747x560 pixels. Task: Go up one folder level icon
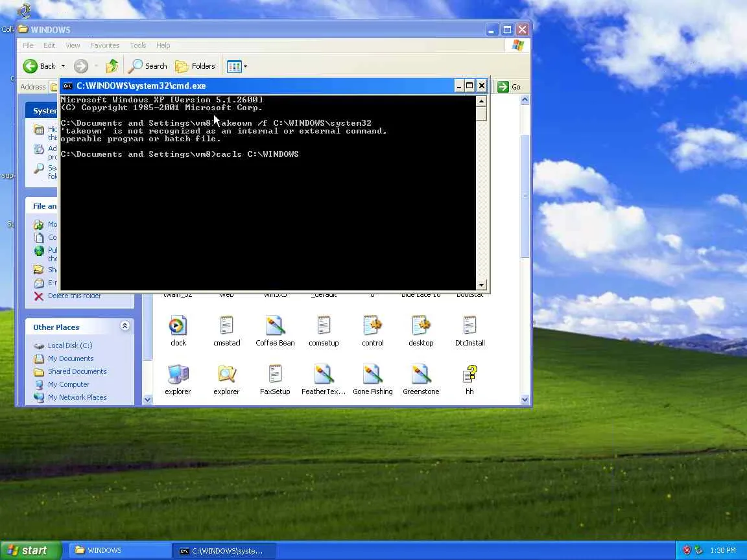coord(112,66)
